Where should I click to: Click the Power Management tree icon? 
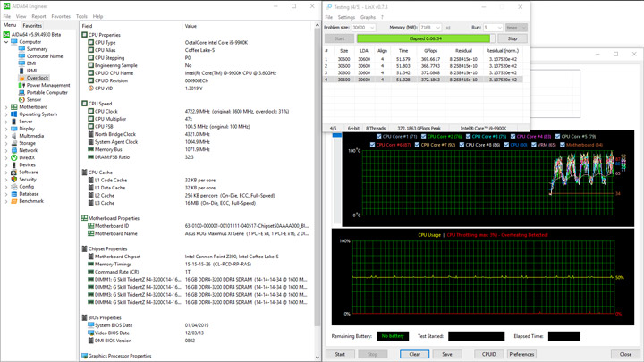coord(22,86)
